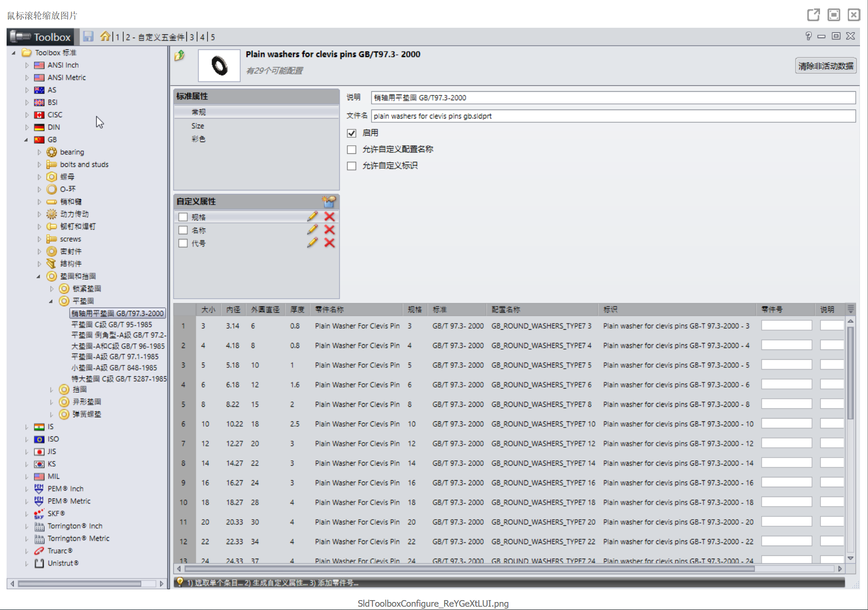Delete the 代号 custom property
This screenshot has height=610, width=868.
click(x=329, y=243)
